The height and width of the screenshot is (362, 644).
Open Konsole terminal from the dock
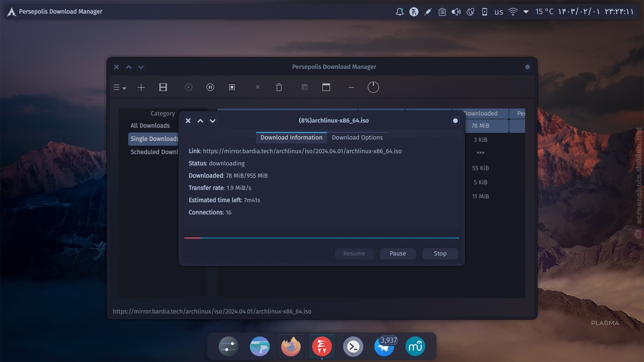tap(353, 347)
